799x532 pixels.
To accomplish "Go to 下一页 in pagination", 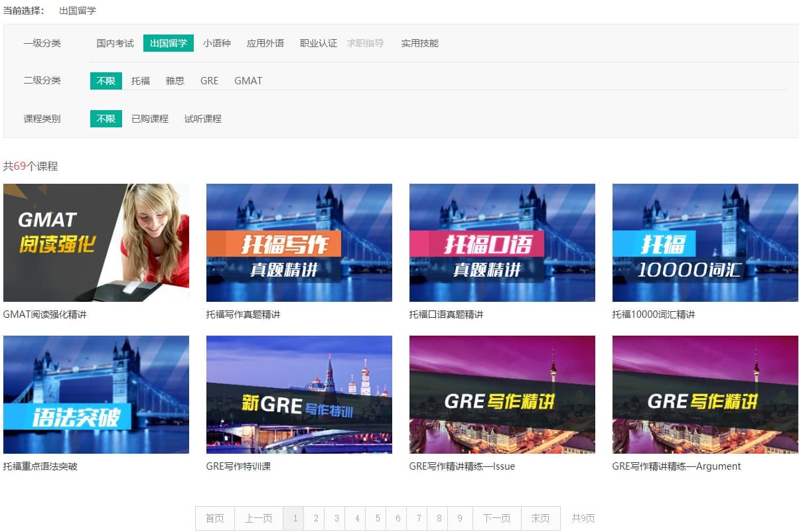I will pos(497,519).
